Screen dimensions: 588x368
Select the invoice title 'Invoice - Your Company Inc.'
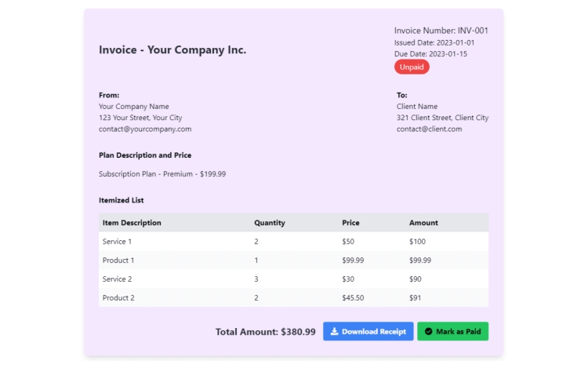click(x=172, y=50)
